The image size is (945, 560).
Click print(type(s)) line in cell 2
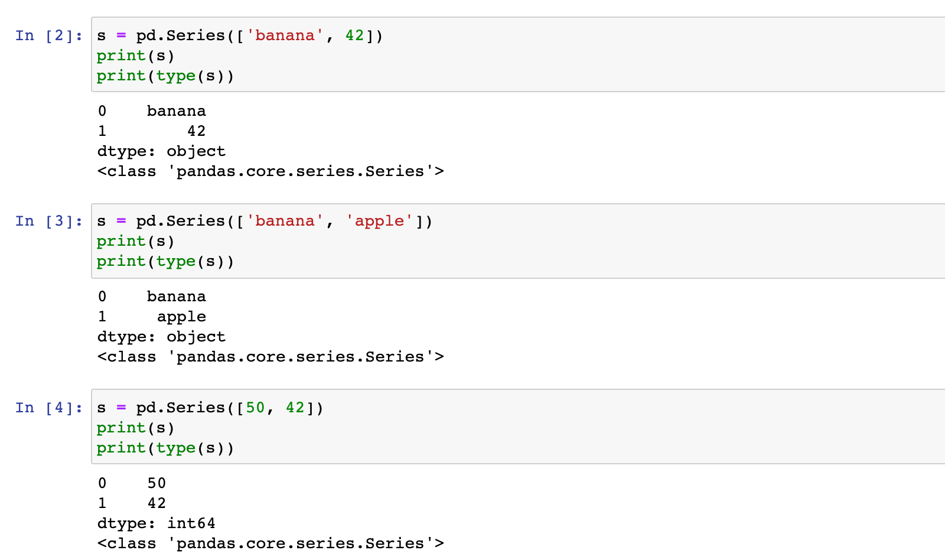[165, 76]
